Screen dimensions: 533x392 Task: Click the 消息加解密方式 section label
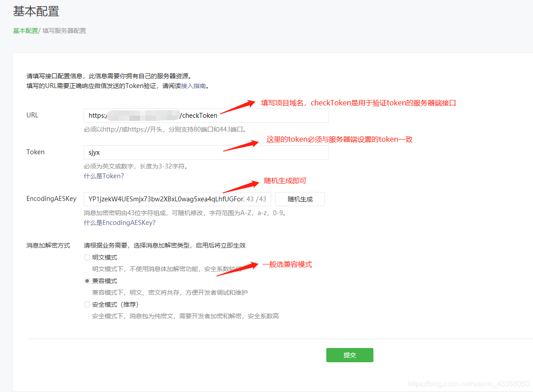pos(48,245)
